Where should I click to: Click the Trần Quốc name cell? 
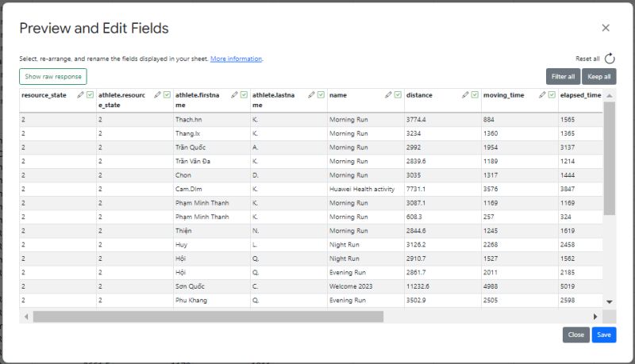[x=212, y=148]
